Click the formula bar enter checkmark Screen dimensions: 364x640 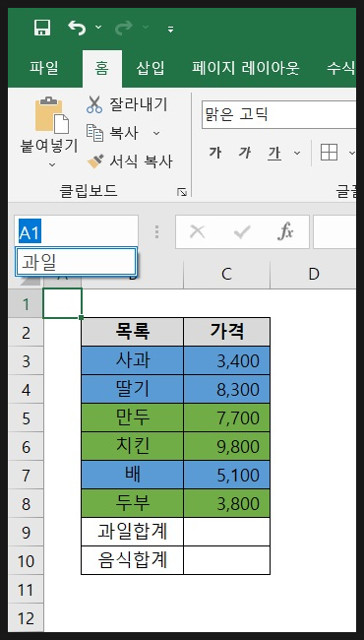pyautogui.click(x=242, y=231)
